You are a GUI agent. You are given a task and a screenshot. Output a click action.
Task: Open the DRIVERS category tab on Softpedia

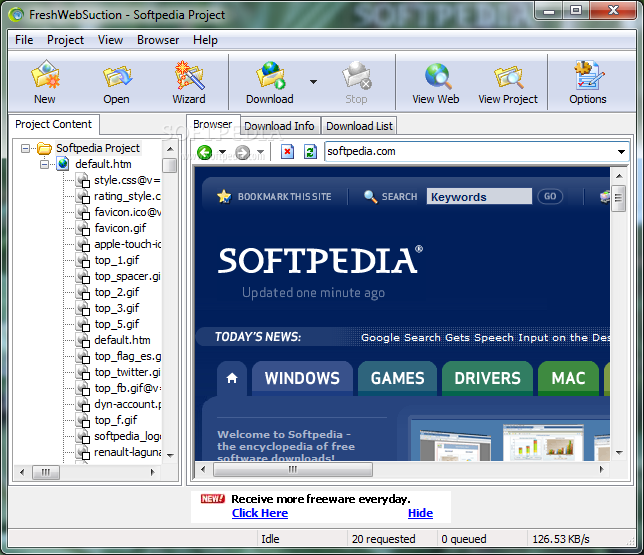coord(488,378)
